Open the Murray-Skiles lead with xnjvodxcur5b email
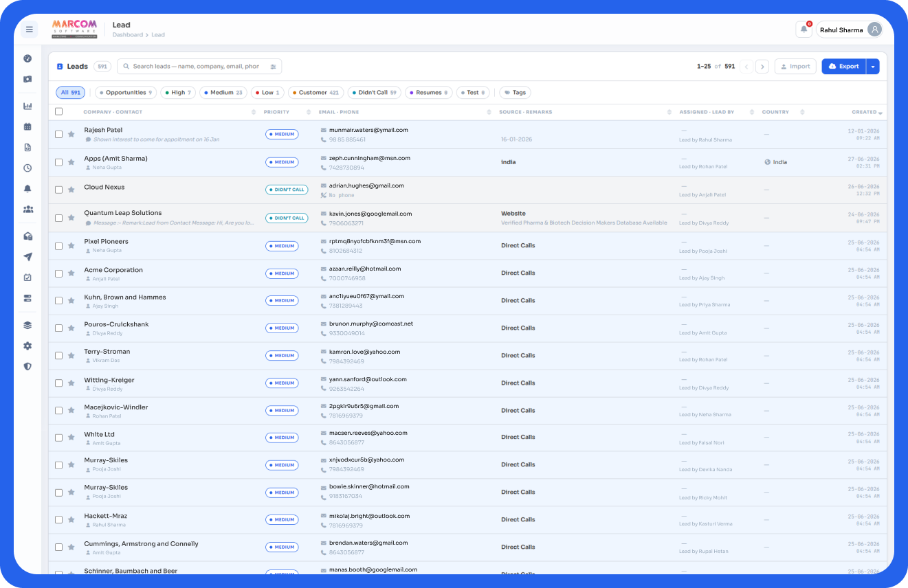Screen dimensions: 908x588 [x=106, y=460]
